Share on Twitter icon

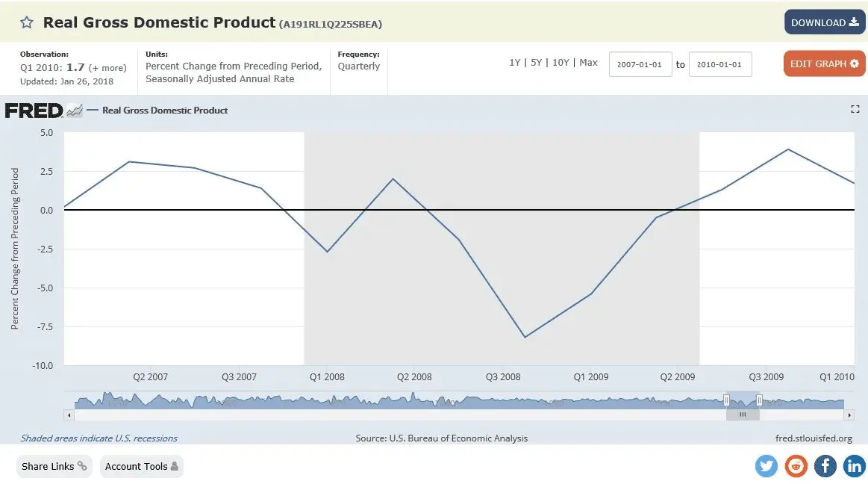click(766, 466)
